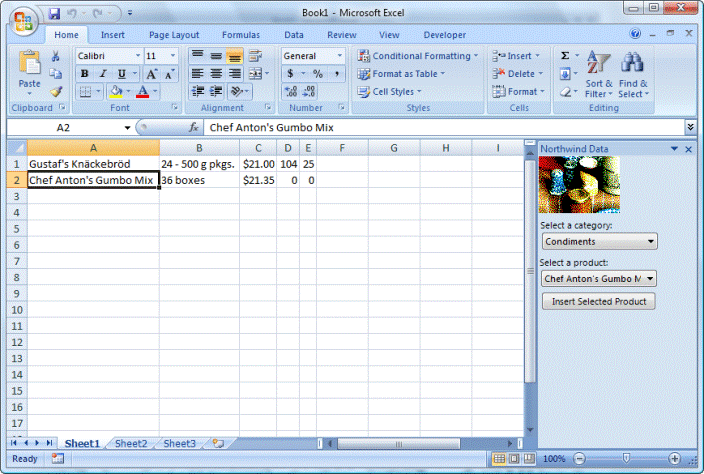Viewport: 704px width, 474px height.
Task: Click the Insert Function fx button
Action: point(194,128)
